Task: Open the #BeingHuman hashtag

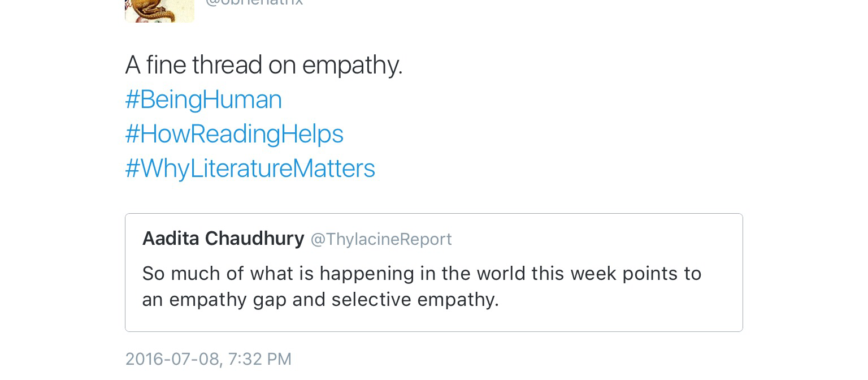Action: 203,100
